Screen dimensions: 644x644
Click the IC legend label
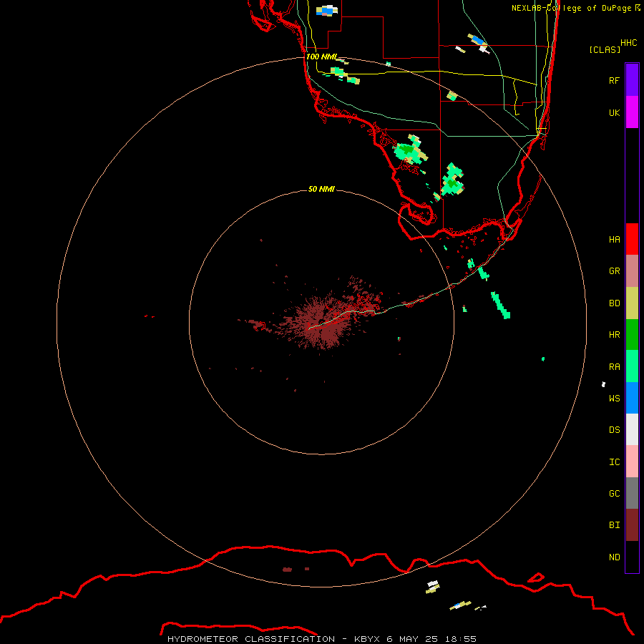click(x=614, y=462)
